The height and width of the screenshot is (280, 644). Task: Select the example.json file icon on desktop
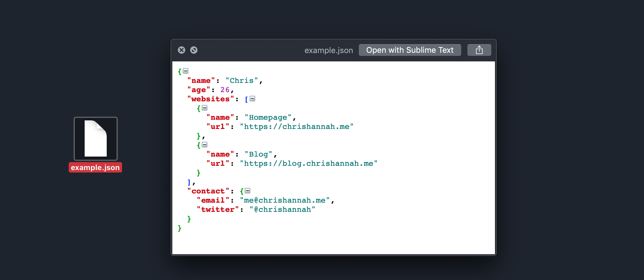pos(96,139)
